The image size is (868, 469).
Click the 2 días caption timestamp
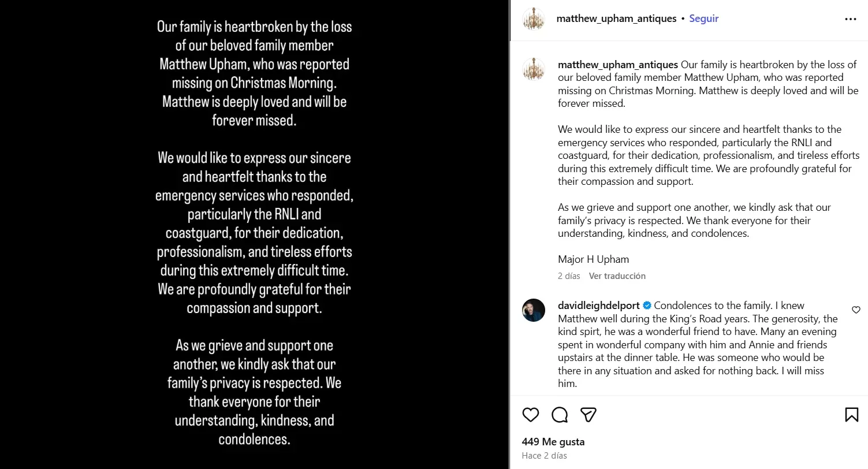569,276
